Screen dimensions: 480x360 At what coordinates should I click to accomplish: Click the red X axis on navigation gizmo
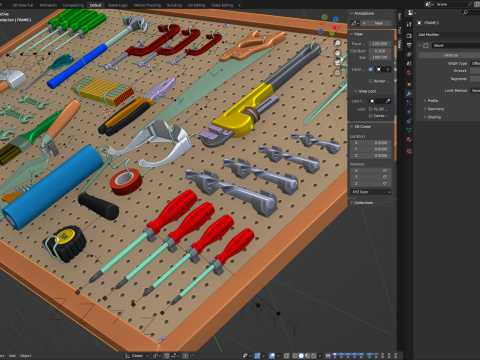pyautogui.click(x=334, y=28)
